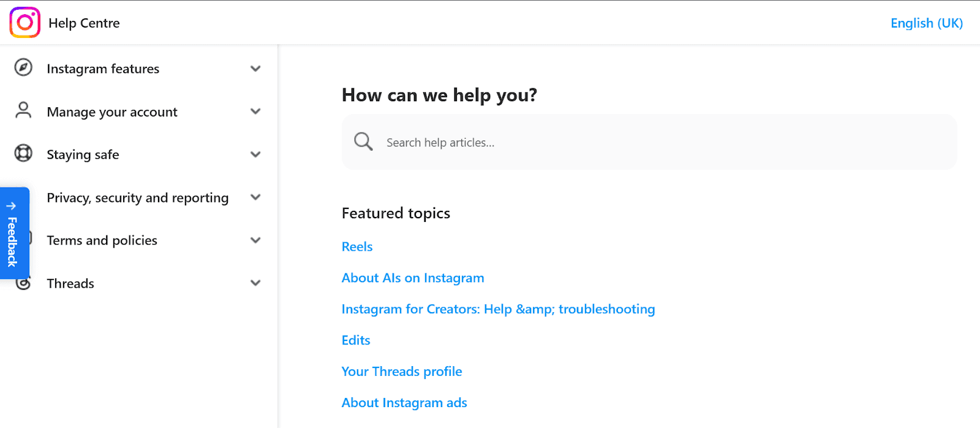Open the Privacy, security and reporting item
Screen dimensions: 980x428
(x=138, y=197)
